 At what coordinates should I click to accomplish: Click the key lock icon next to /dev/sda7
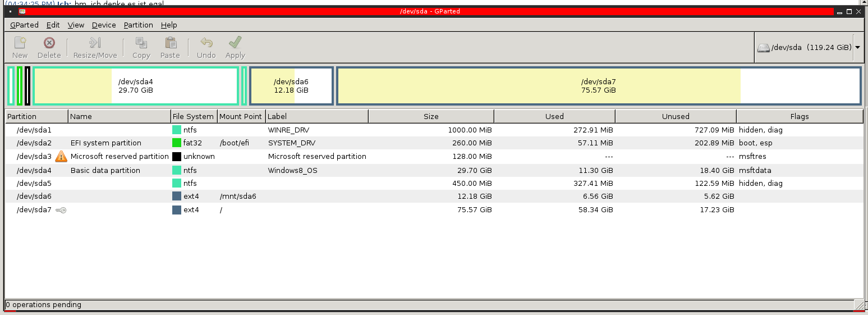tap(61, 210)
